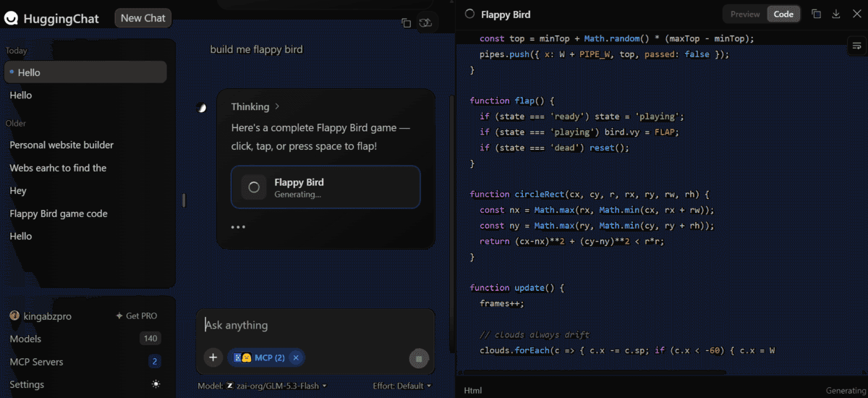Viewport: 868px width, 398px height.
Task: Open the 'Personal website builder' conversation
Action: (x=85, y=145)
